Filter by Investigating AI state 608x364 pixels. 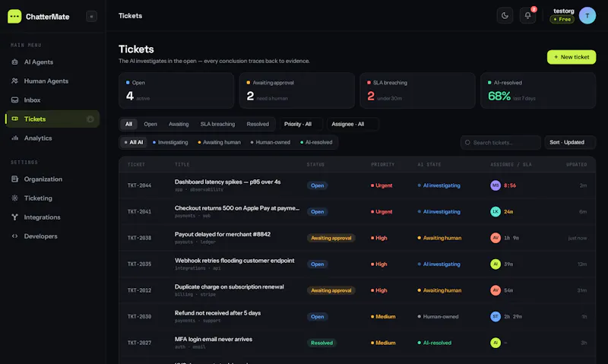click(x=170, y=142)
